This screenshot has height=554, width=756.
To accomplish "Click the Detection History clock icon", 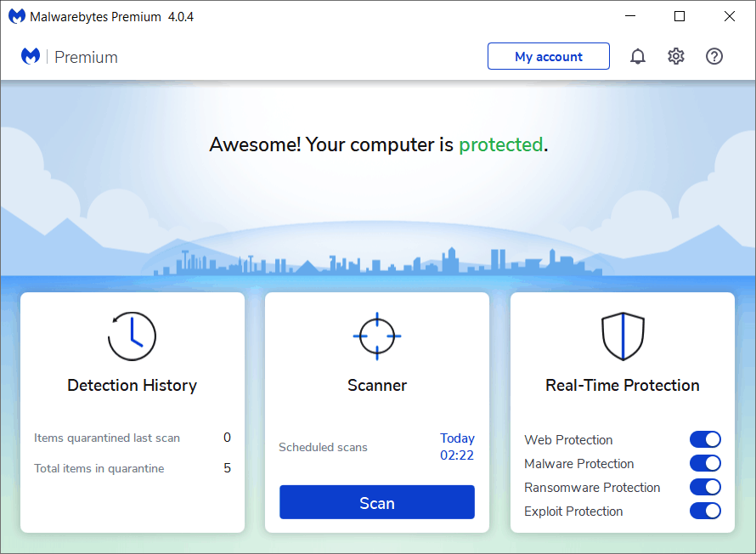I will click(133, 336).
